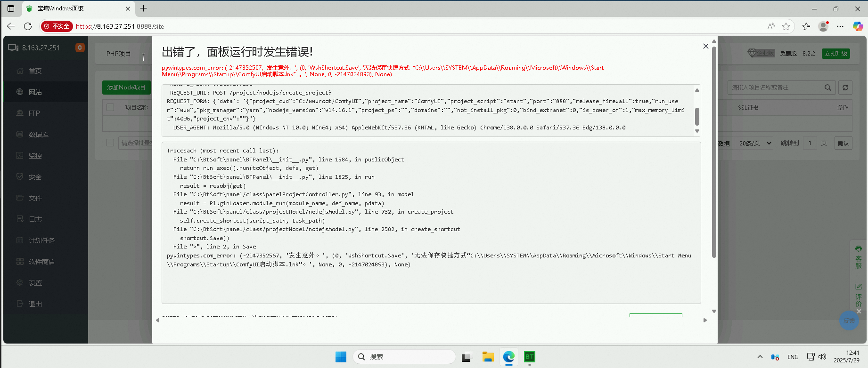
Task: Click dialog vertical scrollbar up arrow
Action: tap(714, 41)
